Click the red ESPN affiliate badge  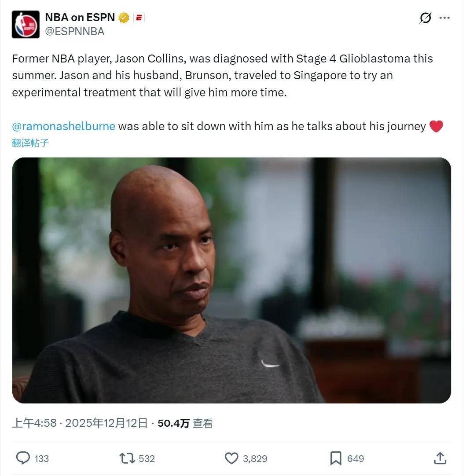pyautogui.click(x=139, y=18)
